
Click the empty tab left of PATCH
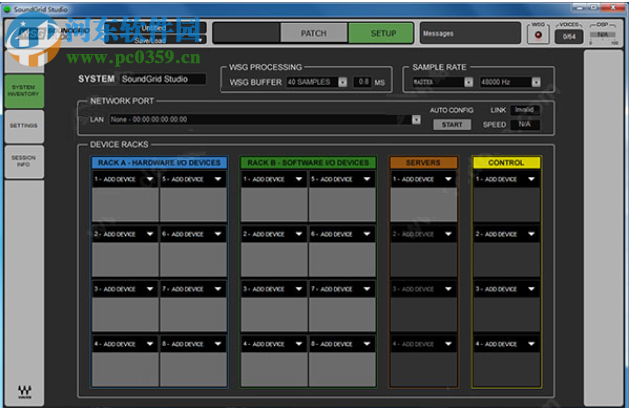coord(246,33)
